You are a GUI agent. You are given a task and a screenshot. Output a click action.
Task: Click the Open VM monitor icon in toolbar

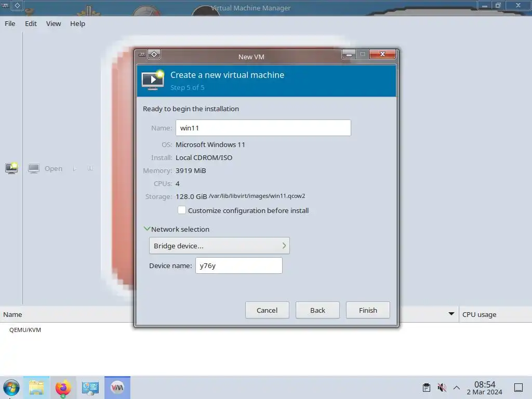pyautogui.click(x=34, y=168)
